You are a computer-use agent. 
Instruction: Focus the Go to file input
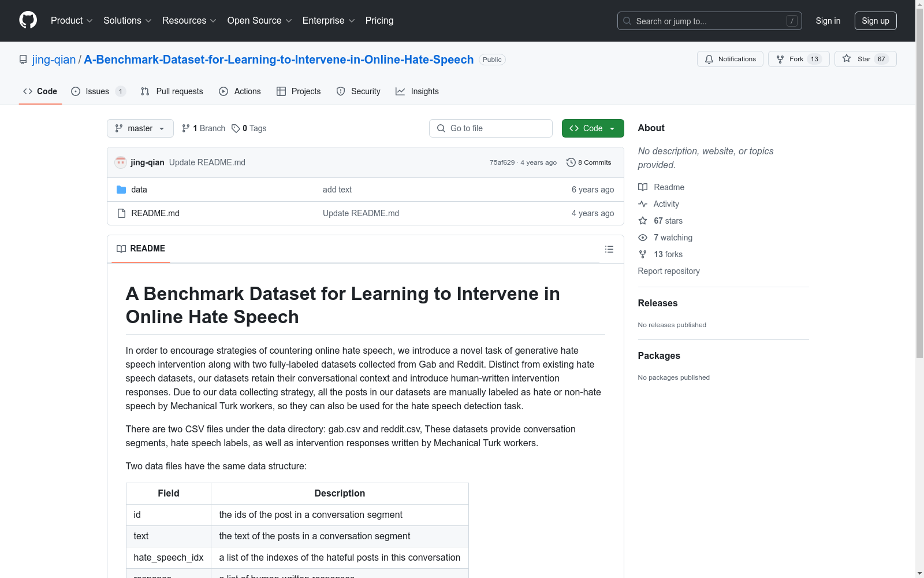tap(491, 128)
